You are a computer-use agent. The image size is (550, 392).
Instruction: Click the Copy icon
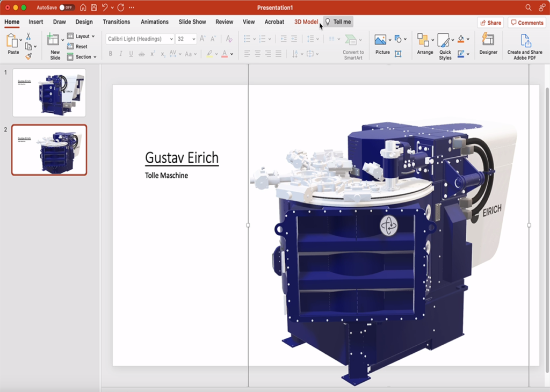point(28,46)
